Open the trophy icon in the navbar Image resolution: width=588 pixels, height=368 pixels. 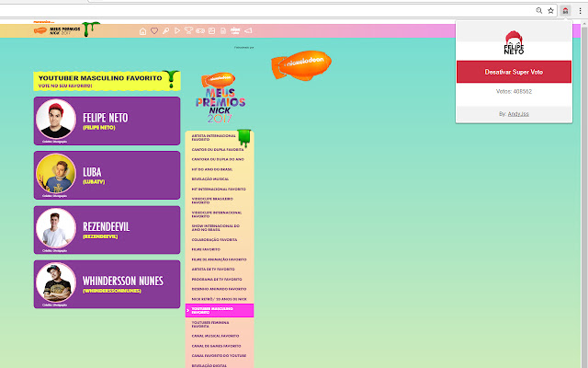188,30
